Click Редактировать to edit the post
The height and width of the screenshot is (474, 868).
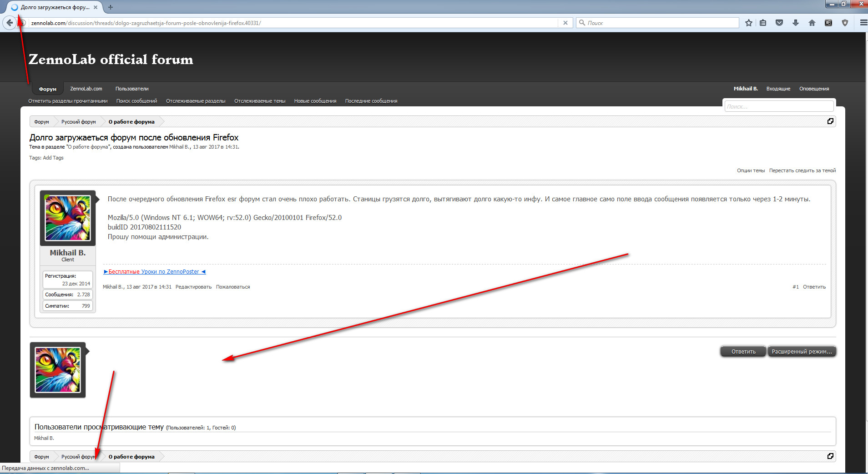tap(193, 287)
